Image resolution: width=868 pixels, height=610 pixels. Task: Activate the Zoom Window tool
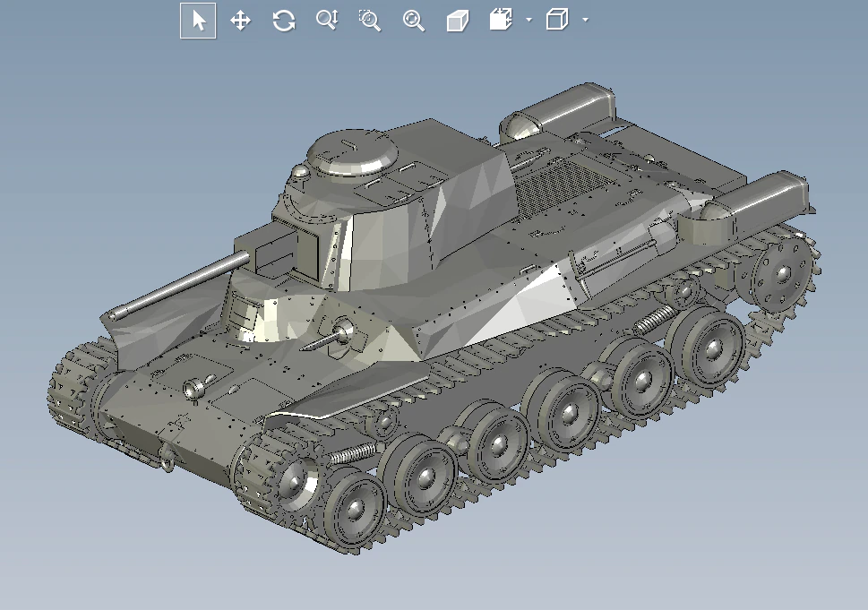(369, 21)
